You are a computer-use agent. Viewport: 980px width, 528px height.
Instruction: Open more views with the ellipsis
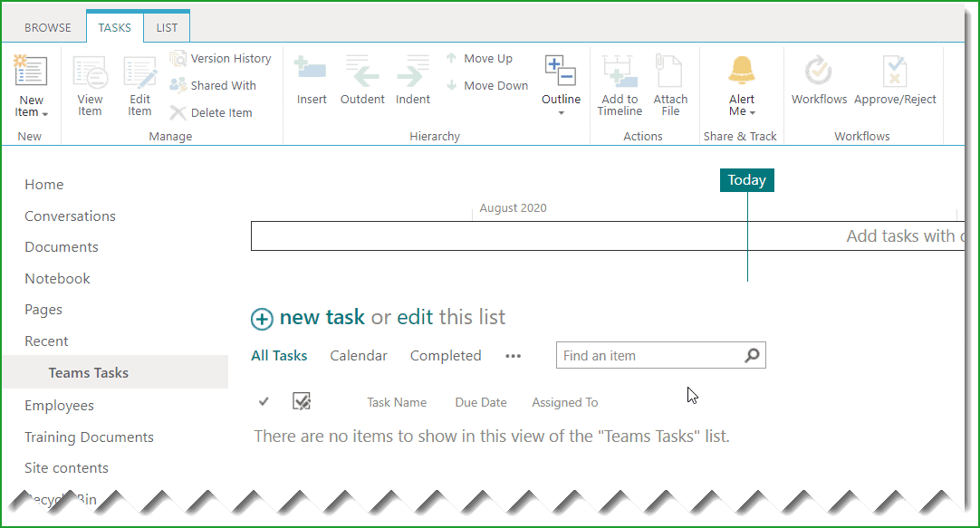pos(514,356)
